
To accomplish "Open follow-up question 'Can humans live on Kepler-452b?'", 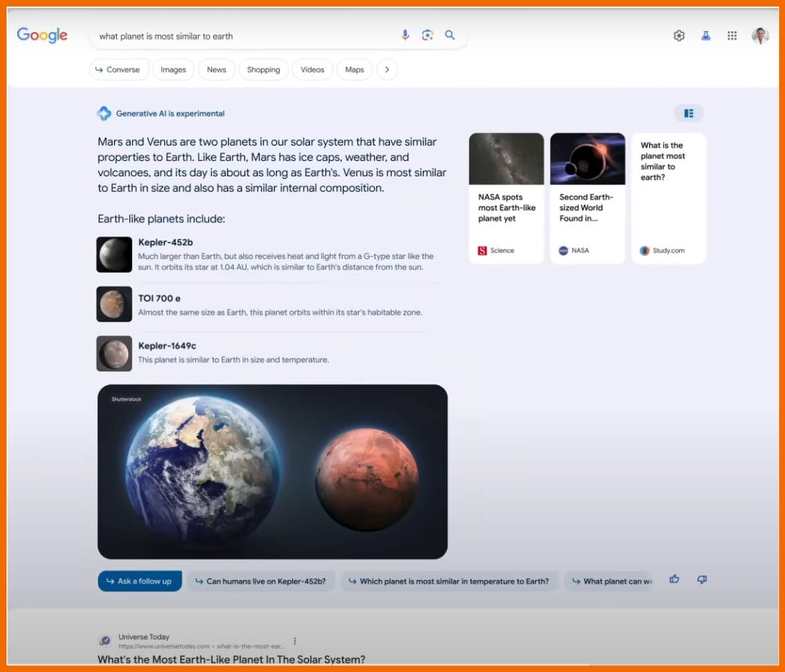I will (260, 581).
